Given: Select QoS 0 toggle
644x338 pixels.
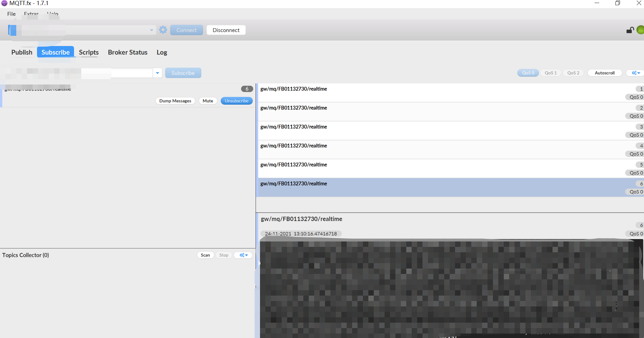Looking at the screenshot, I should coord(528,73).
